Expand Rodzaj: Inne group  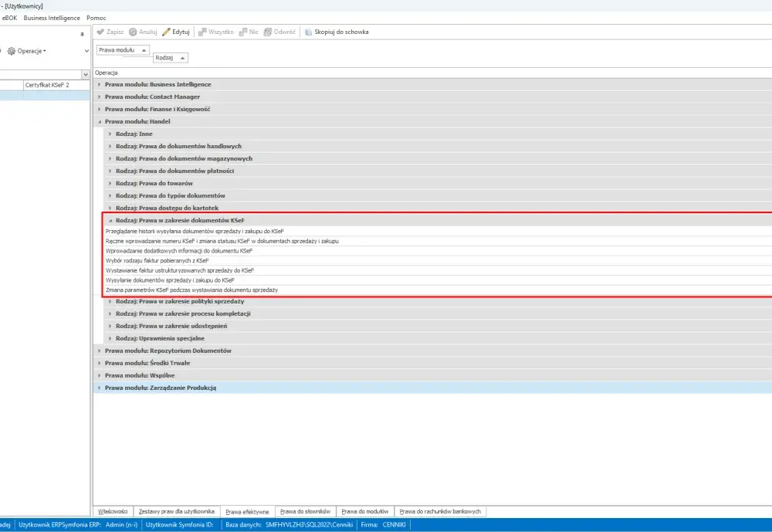tap(110, 134)
